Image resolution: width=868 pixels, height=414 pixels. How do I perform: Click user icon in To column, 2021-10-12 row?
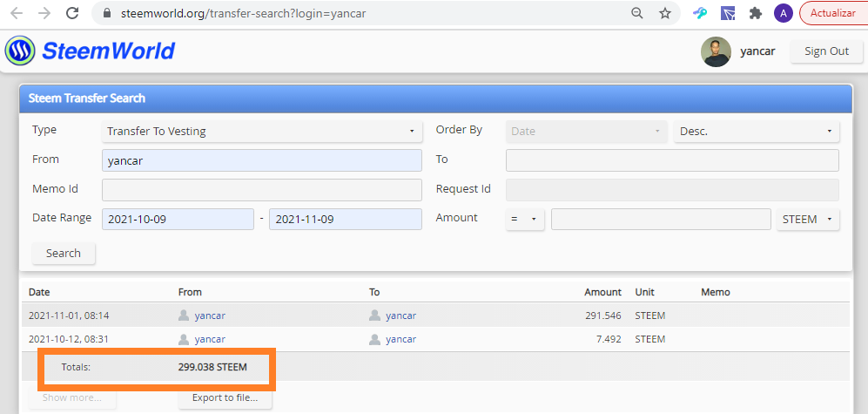[374, 339]
